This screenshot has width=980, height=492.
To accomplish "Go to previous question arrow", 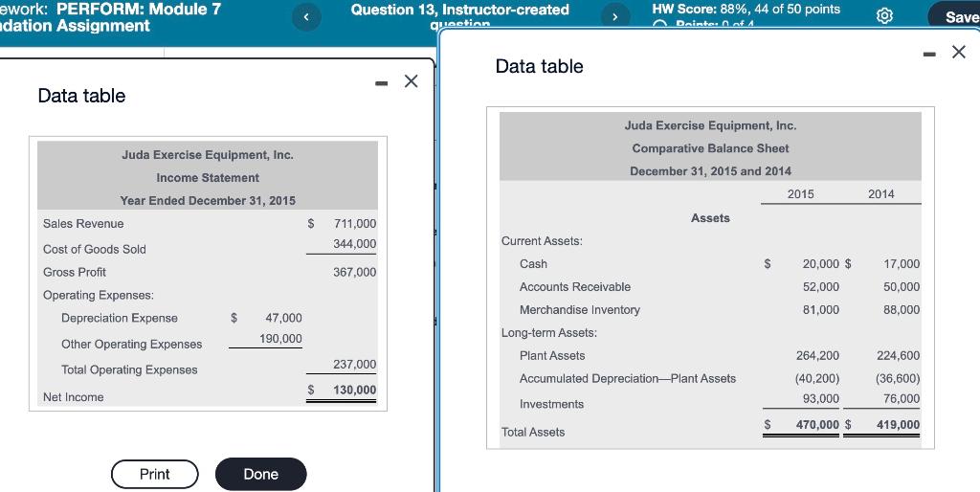I will (x=306, y=17).
